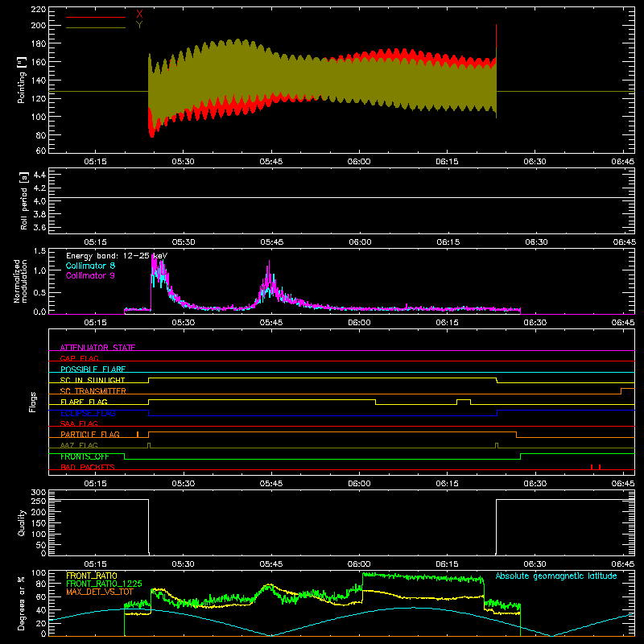Click the short FLARE_FLAG pulse after 06:15

click(464, 402)
